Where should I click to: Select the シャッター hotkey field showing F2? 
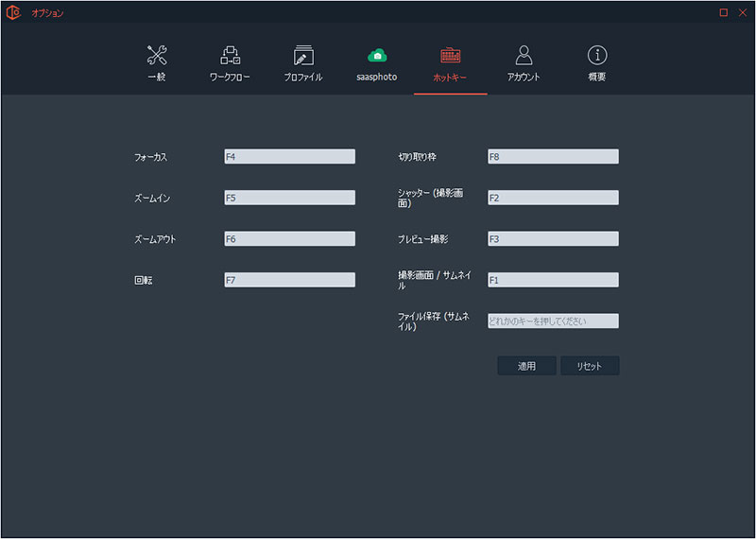[x=553, y=198]
